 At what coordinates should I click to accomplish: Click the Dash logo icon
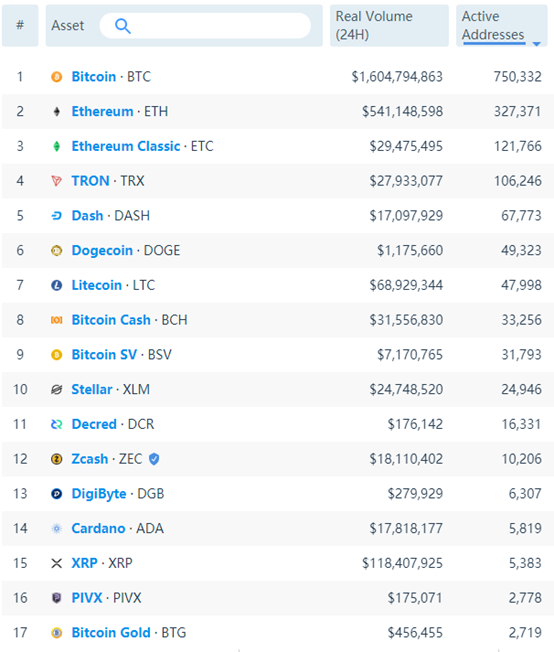click(57, 216)
